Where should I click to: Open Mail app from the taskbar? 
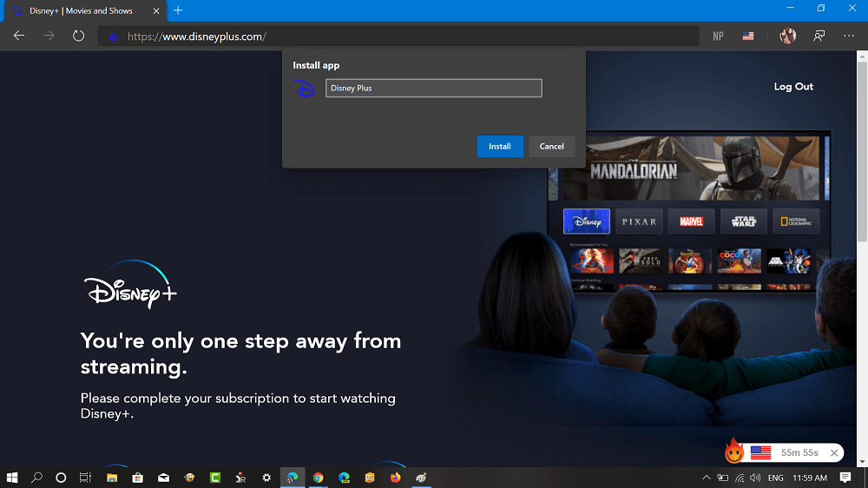[x=163, y=478]
